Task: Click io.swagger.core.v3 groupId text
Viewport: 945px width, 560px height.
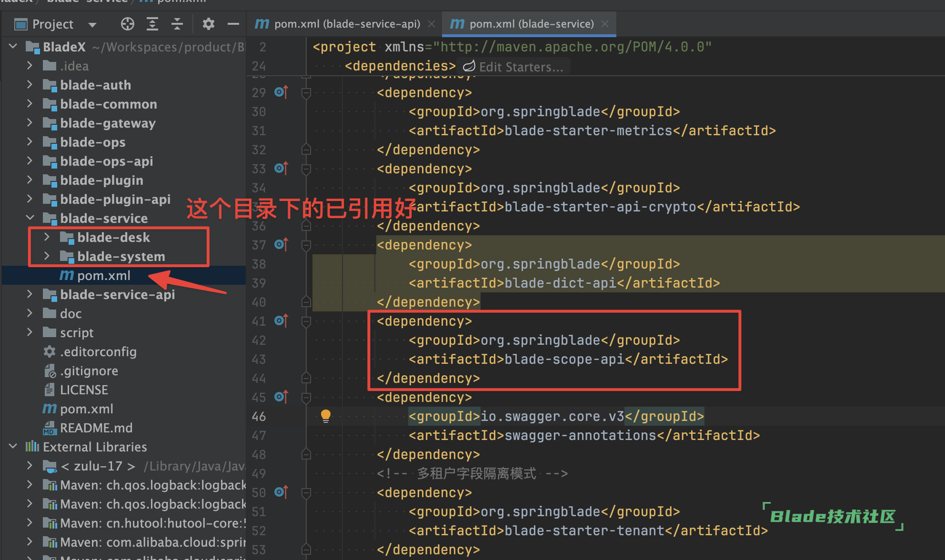Action: [553, 416]
